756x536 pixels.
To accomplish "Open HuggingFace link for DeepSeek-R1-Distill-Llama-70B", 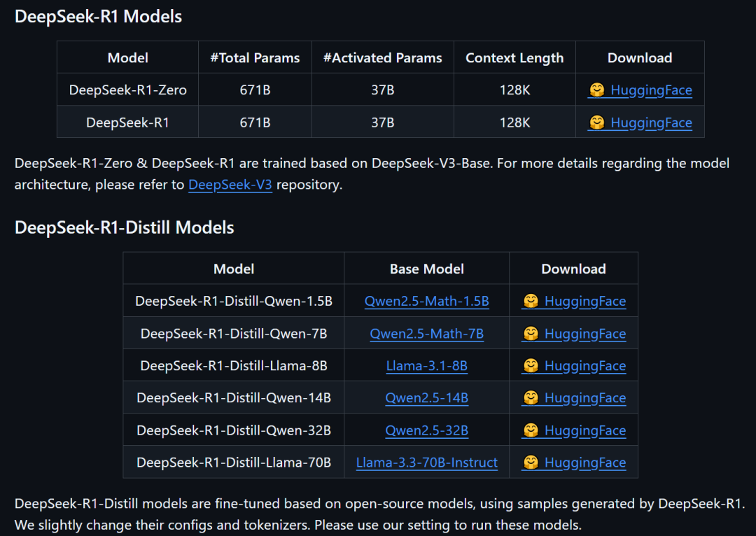I will point(574,463).
